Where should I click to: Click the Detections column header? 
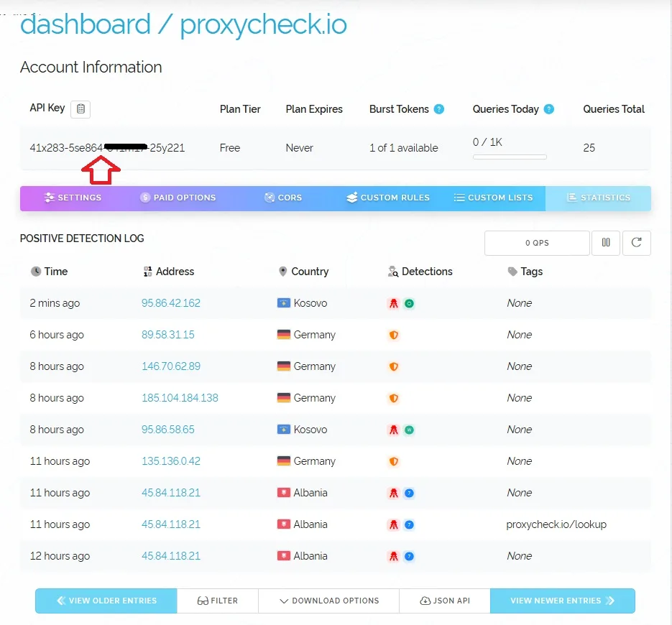(x=420, y=272)
